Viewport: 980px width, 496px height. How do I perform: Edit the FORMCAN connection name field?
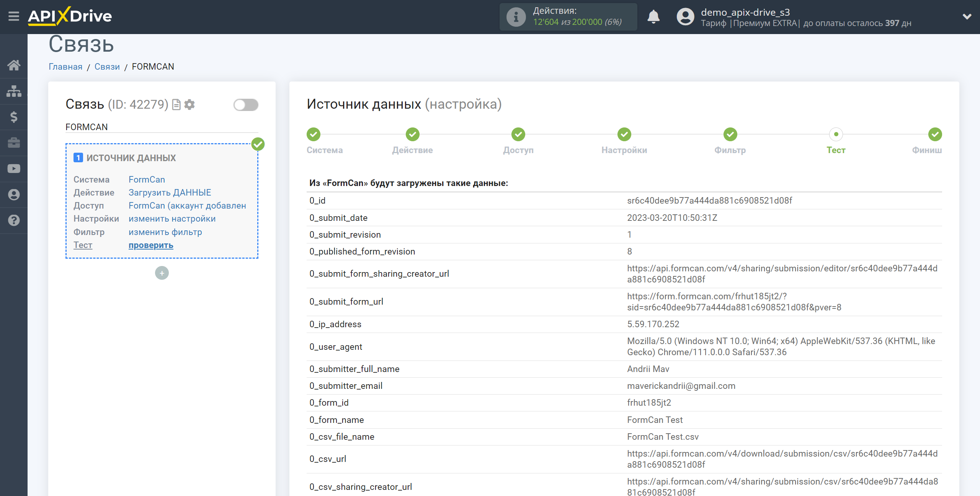pyautogui.click(x=162, y=127)
